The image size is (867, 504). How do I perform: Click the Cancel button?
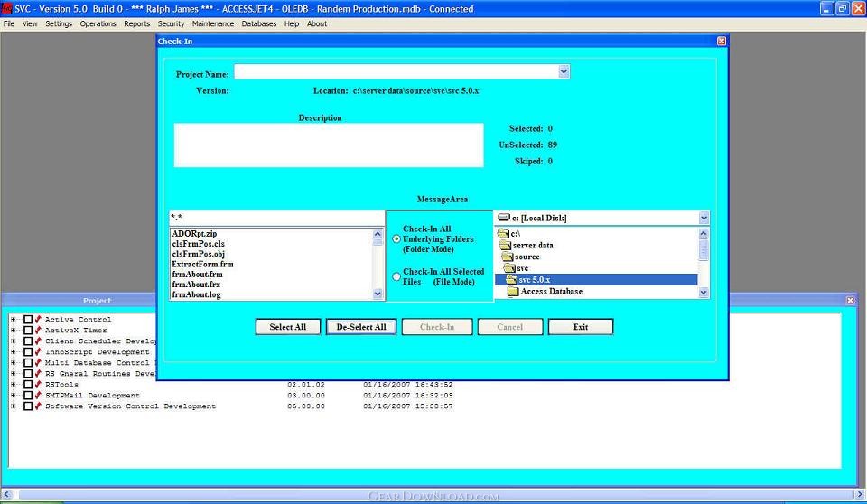(x=509, y=327)
